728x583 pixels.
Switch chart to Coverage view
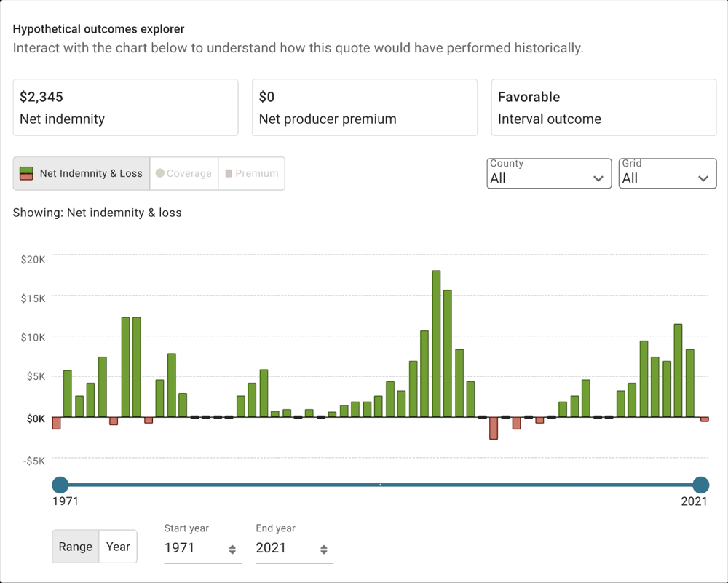[184, 174]
